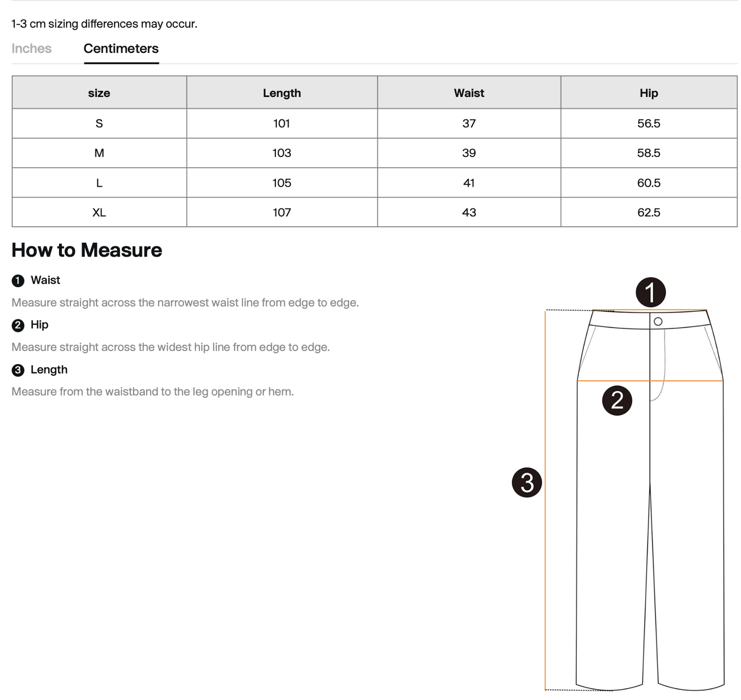
Task: Click the L size row
Action: coord(99,183)
